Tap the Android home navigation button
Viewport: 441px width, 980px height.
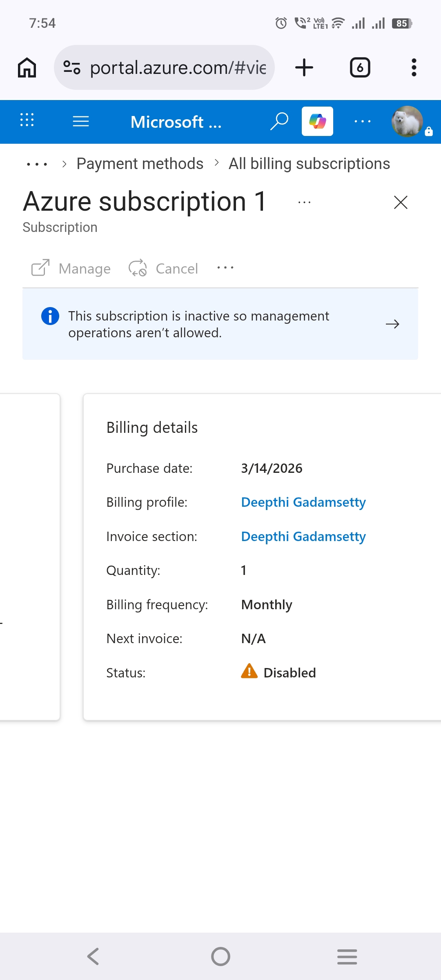pyautogui.click(x=220, y=956)
